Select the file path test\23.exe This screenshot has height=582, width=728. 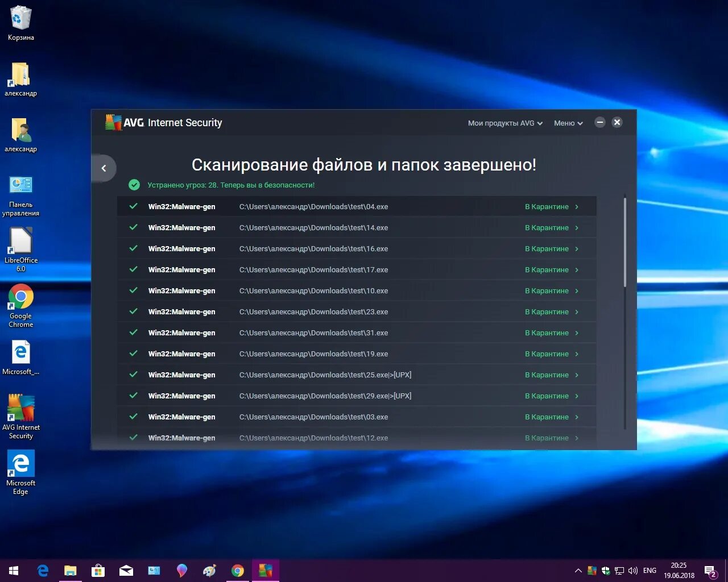pos(313,312)
